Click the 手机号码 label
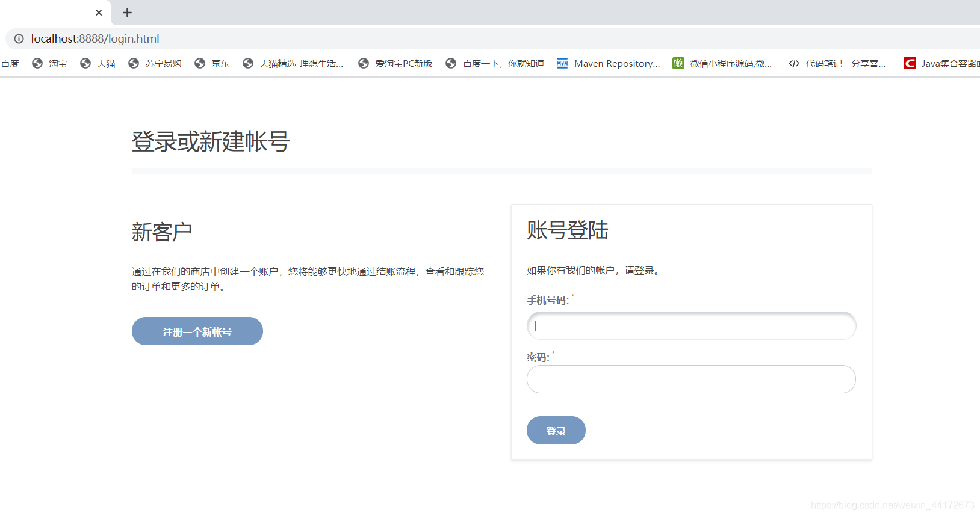The width and height of the screenshot is (980, 516). coord(548,300)
